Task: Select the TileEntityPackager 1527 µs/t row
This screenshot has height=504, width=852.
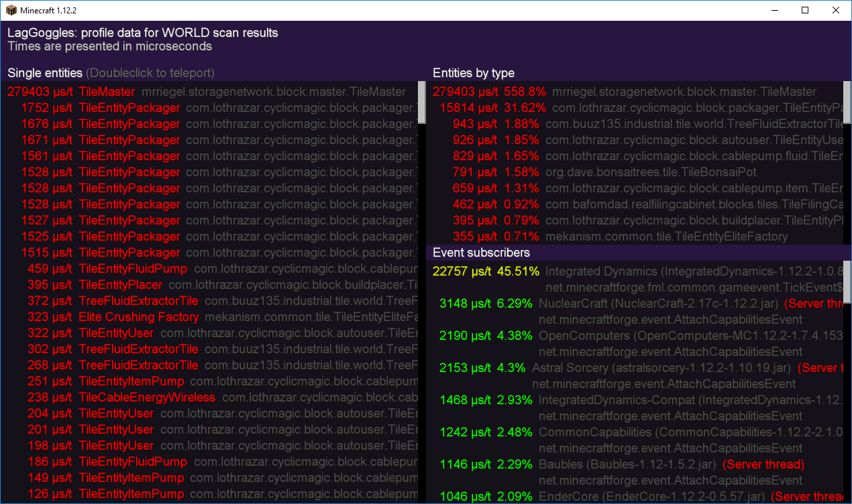Action: coord(209,220)
